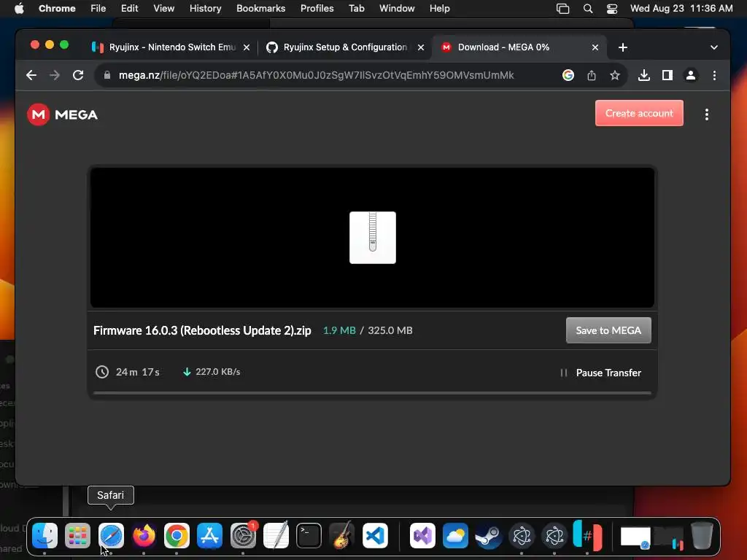Pause Transfer of the firmware download

[x=601, y=373]
